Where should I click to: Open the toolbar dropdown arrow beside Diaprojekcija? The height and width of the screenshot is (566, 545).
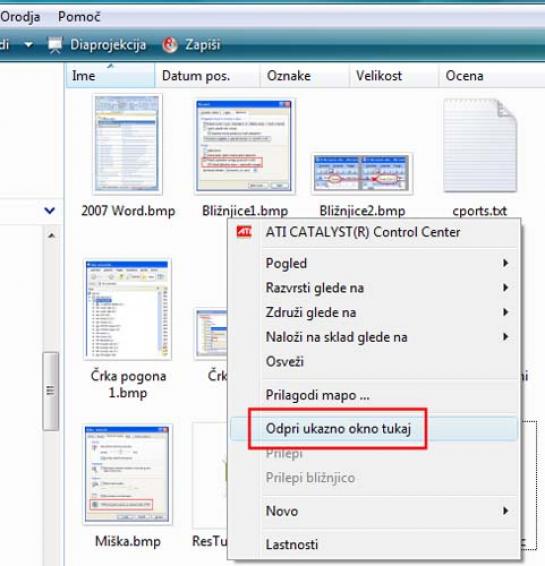tap(28, 45)
